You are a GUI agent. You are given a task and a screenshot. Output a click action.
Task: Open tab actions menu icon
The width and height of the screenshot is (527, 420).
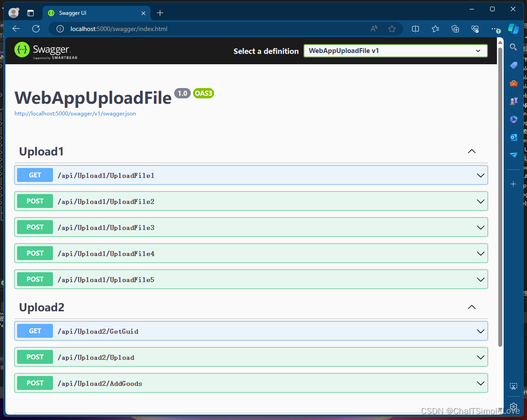click(x=31, y=13)
